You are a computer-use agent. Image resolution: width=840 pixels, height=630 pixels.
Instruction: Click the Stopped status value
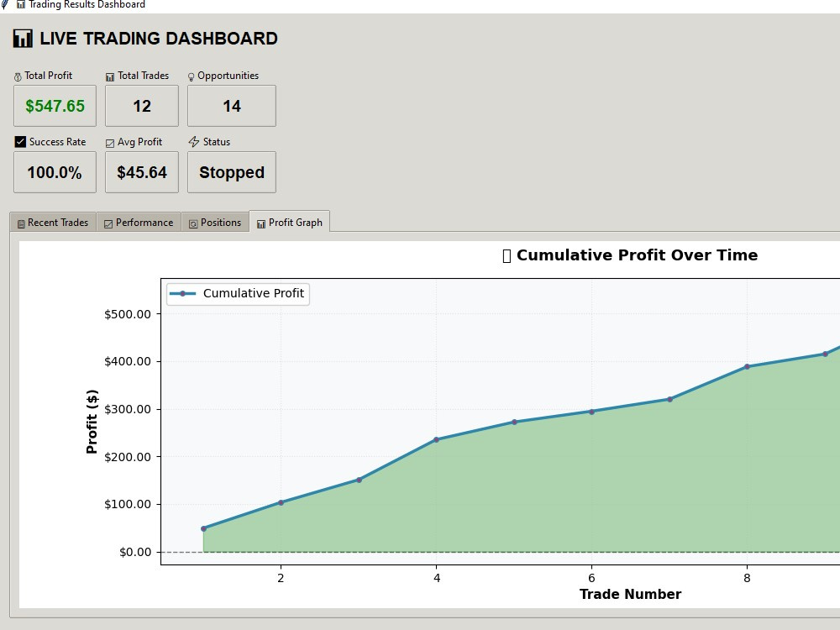(x=232, y=172)
